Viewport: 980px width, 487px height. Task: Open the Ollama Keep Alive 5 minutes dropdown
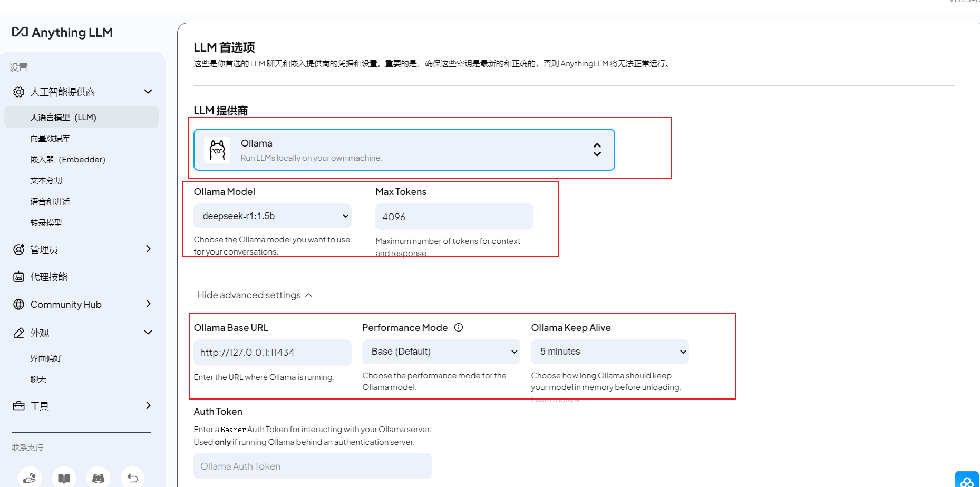point(610,352)
